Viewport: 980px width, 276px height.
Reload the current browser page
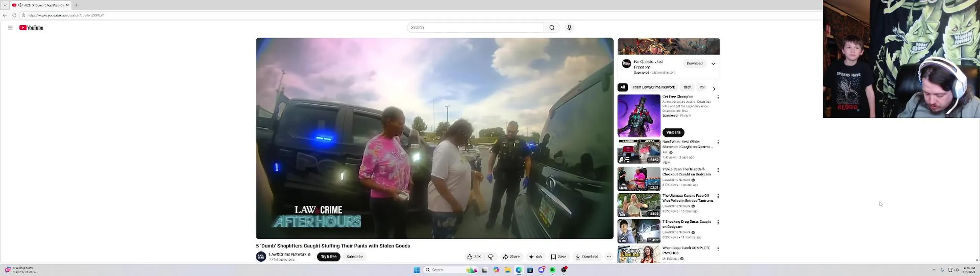pyautogui.click(x=14, y=15)
